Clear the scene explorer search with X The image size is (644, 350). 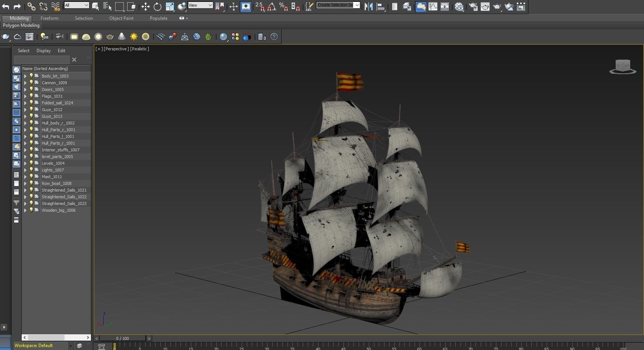(x=74, y=60)
